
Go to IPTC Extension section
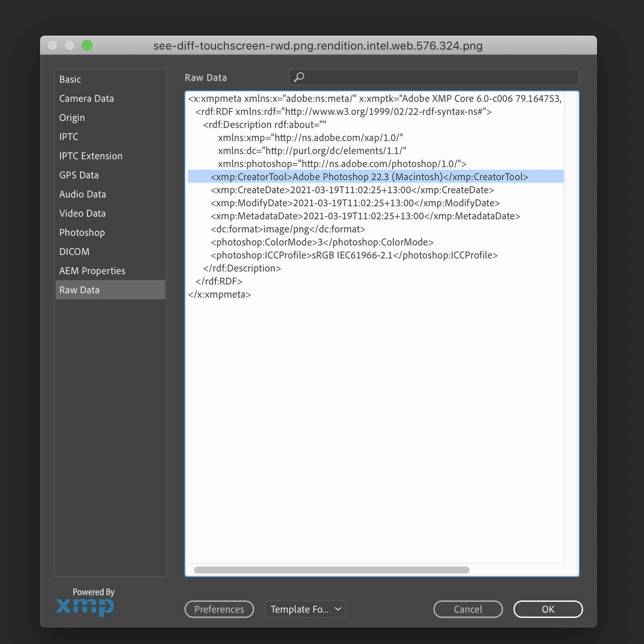pyautogui.click(x=110, y=156)
